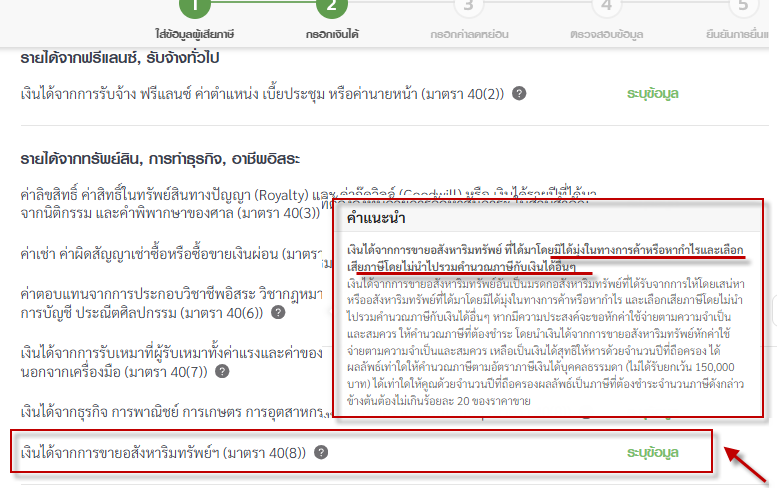
Task: Open help icon beside มาตรา 40(6)
Action: (x=277, y=311)
